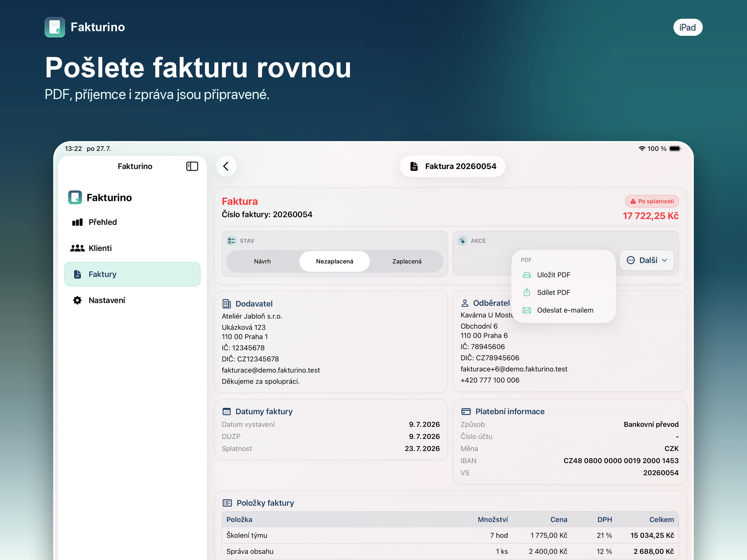Click supplier email fakturace@demo.fakturino.test
Image resolution: width=747 pixels, height=560 pixels.
[x=271, y=370]
